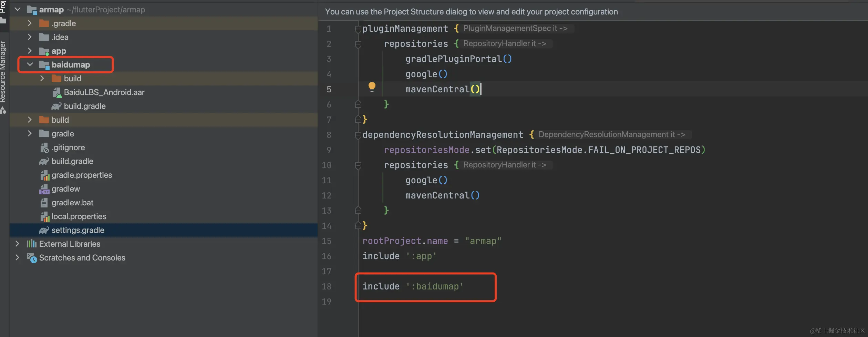Image resolution: width=868 pixels, height=337 pixels.
Task: Fold the repositories block at line 10
Action: (358, 165)
